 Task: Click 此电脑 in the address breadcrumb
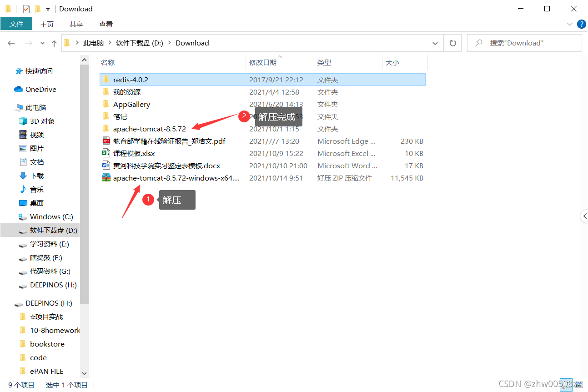(x=93, y=43)
